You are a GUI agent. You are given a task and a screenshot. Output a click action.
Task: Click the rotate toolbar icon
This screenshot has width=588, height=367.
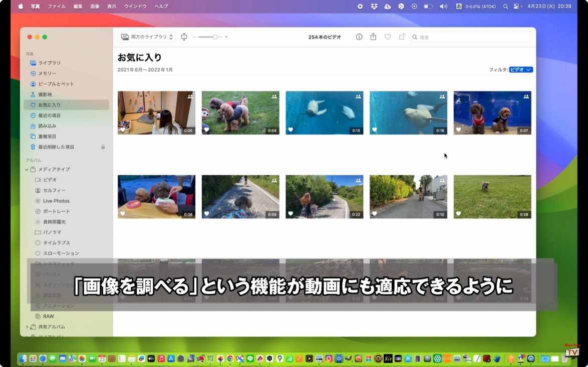[402, 37]
